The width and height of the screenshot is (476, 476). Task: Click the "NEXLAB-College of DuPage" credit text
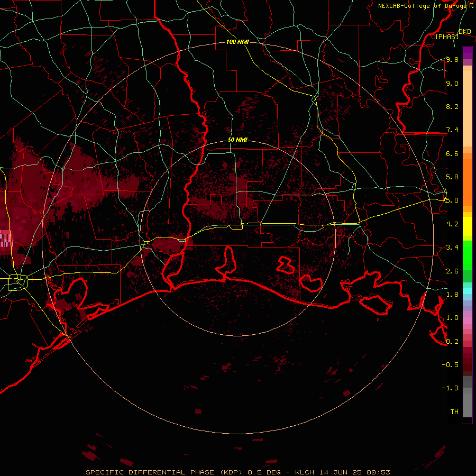coord(422,6)
